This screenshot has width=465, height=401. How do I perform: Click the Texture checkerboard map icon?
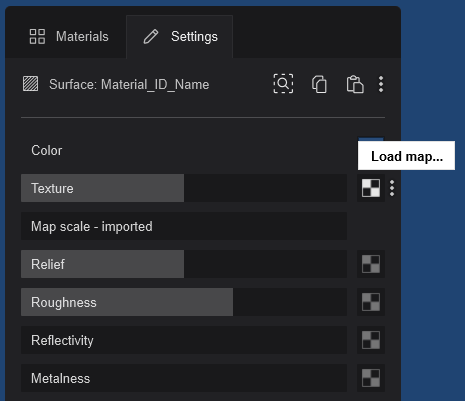pos(371,188)
